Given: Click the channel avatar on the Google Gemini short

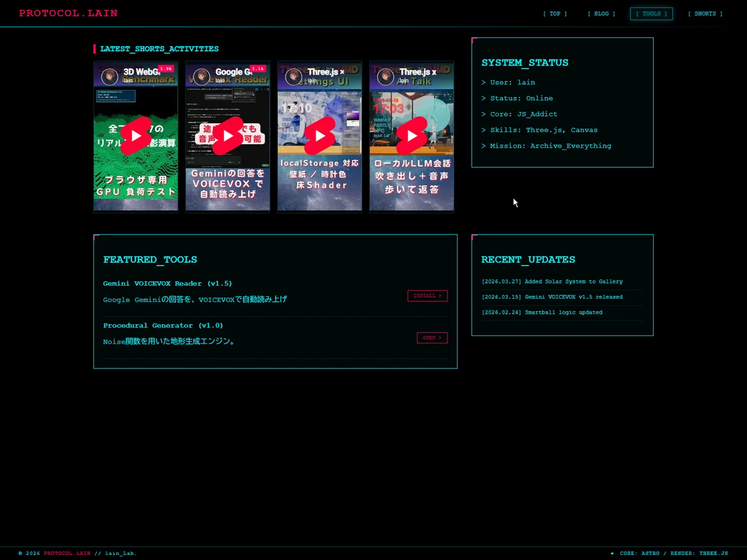Looking at the screenshot, I should coord(202,77).
